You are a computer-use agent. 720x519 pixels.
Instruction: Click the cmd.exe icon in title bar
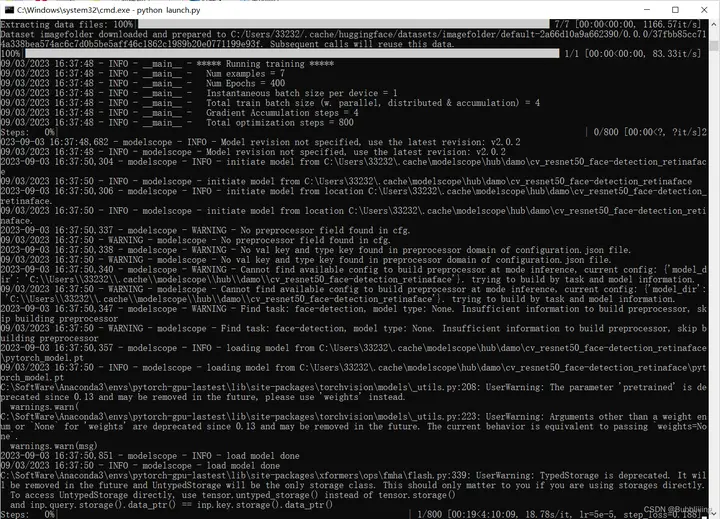[x=9, y=10]
